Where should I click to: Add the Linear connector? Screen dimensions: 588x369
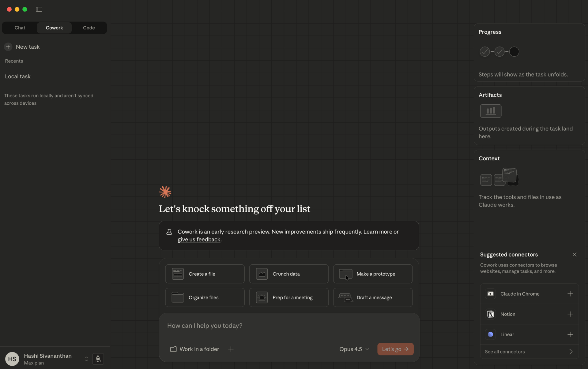pos(570,334)
